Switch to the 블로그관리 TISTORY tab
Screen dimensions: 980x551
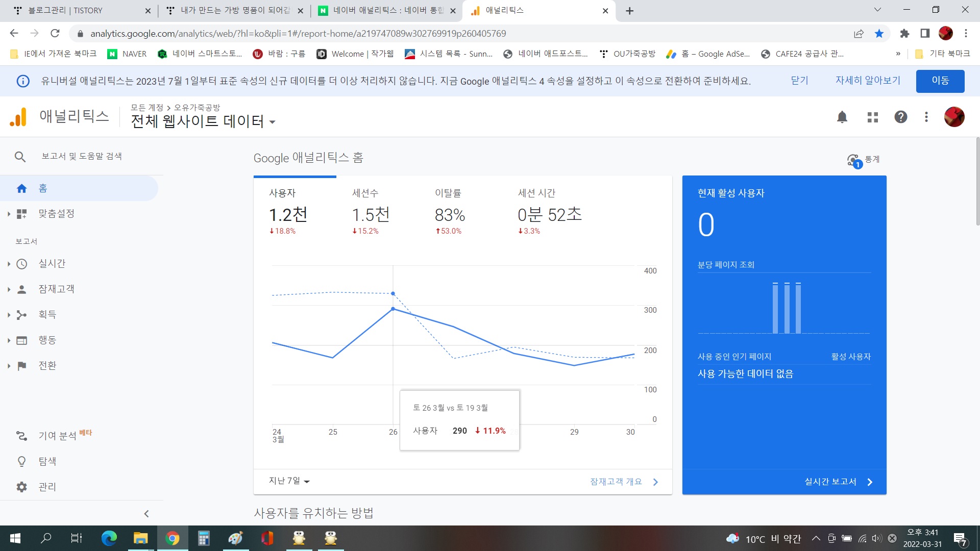(x=82, y=11)
